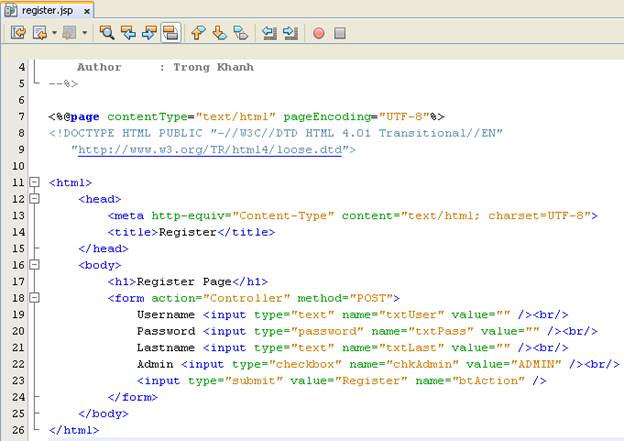Click Find Previous Occurrence icon
The image size is (624, 441).
tap(128, 33)
